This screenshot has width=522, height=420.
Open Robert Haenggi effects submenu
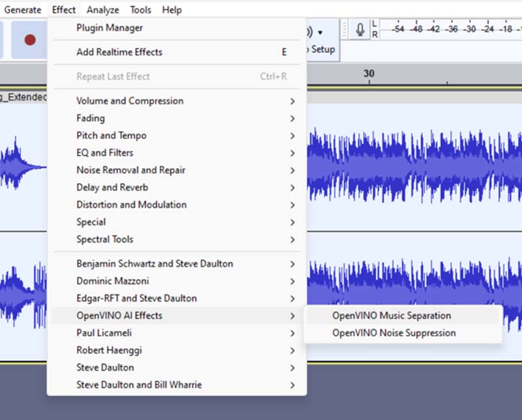click(177, 350)
